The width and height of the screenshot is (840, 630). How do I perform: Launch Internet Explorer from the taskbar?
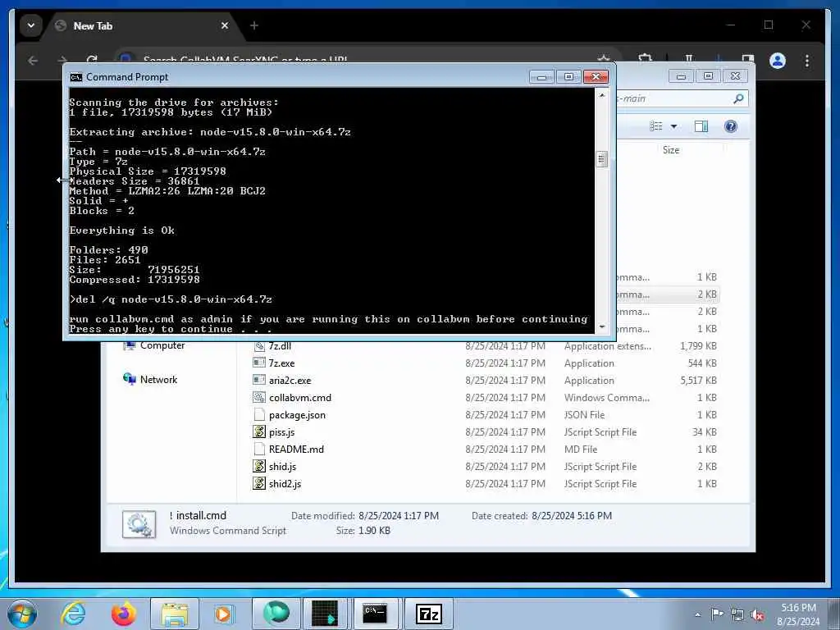tap(73, 614)
